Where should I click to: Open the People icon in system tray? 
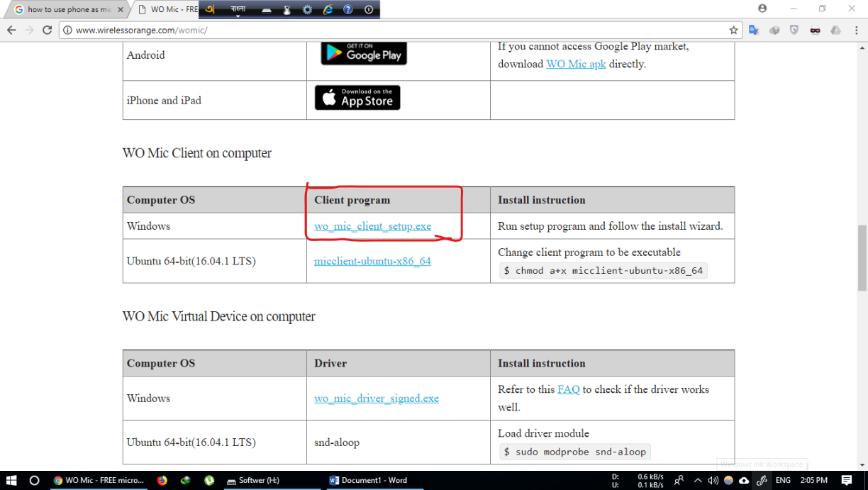(679, 480)
